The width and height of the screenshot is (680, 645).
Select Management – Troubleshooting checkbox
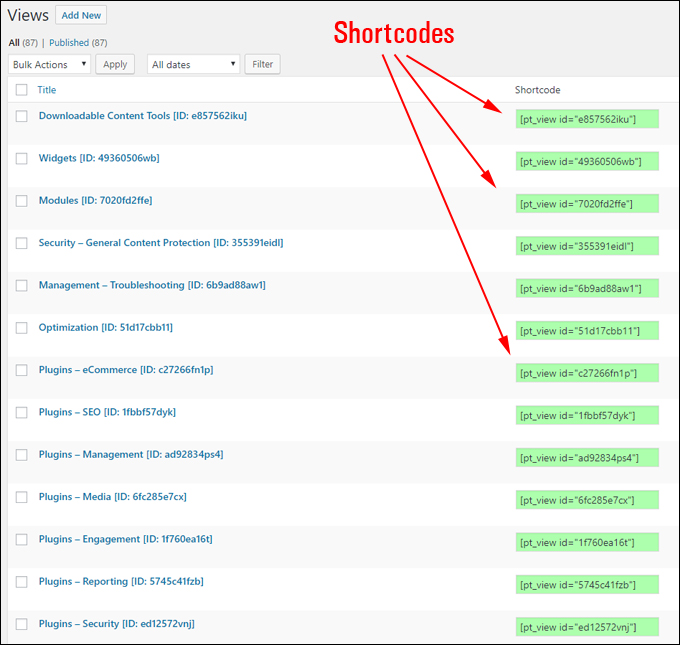[x=21, y=285]
